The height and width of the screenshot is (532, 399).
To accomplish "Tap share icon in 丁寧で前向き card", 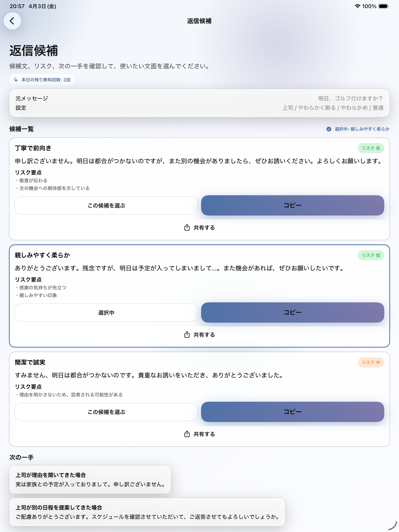I will point(187,228).
